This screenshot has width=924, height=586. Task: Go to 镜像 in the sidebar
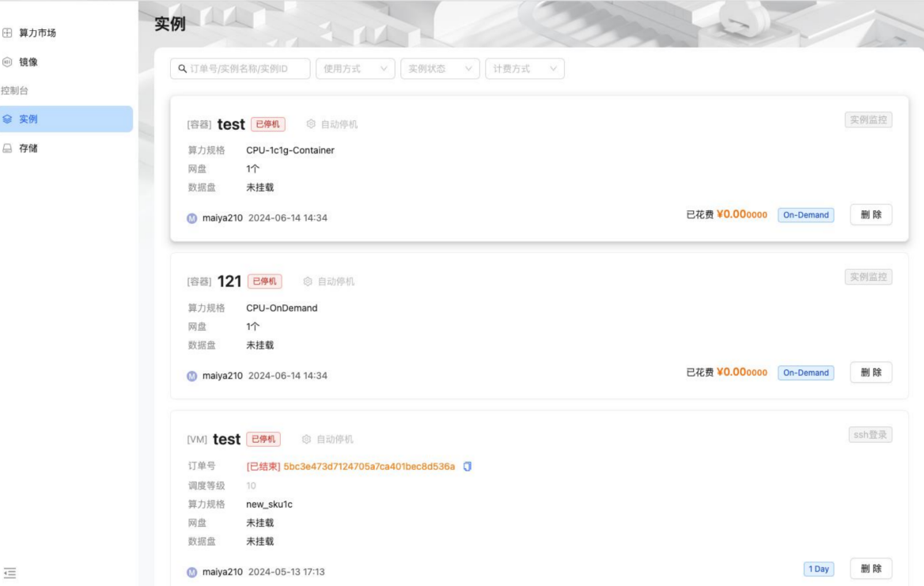click(31, 62)
